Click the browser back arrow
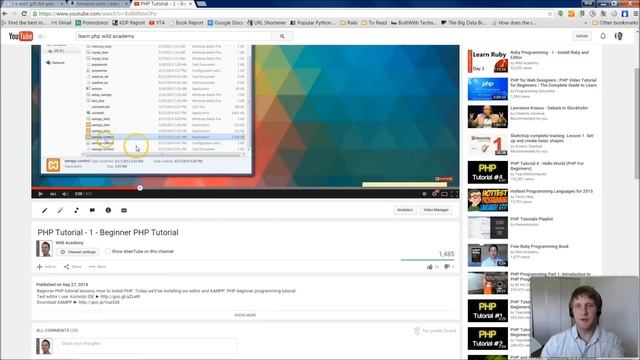This screenshot has width=640, height=360. (x=5, y=13)
